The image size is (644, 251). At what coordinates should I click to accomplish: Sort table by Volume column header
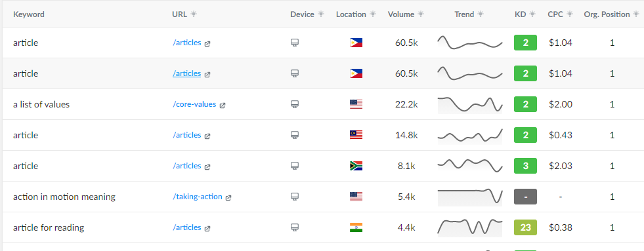click(x=401, y=14)
